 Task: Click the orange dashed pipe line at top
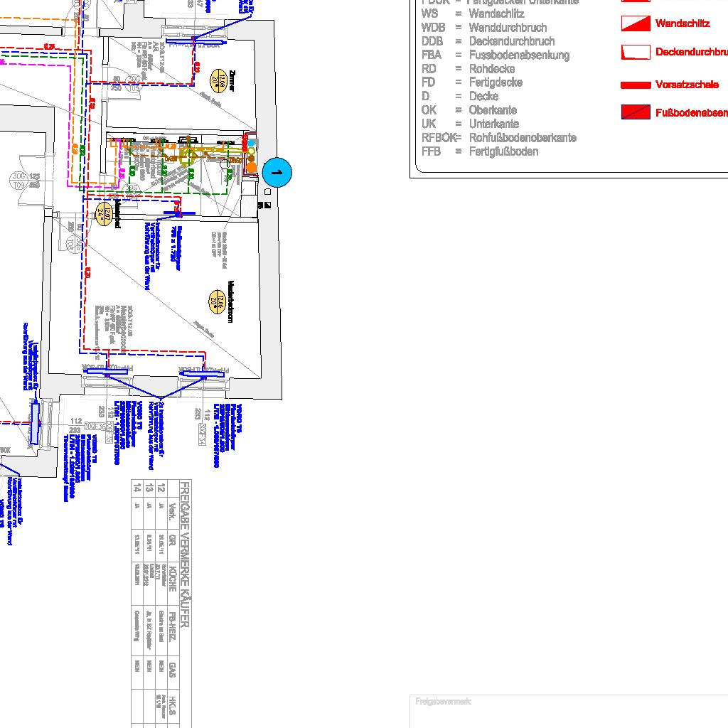[x=37, y=19]
